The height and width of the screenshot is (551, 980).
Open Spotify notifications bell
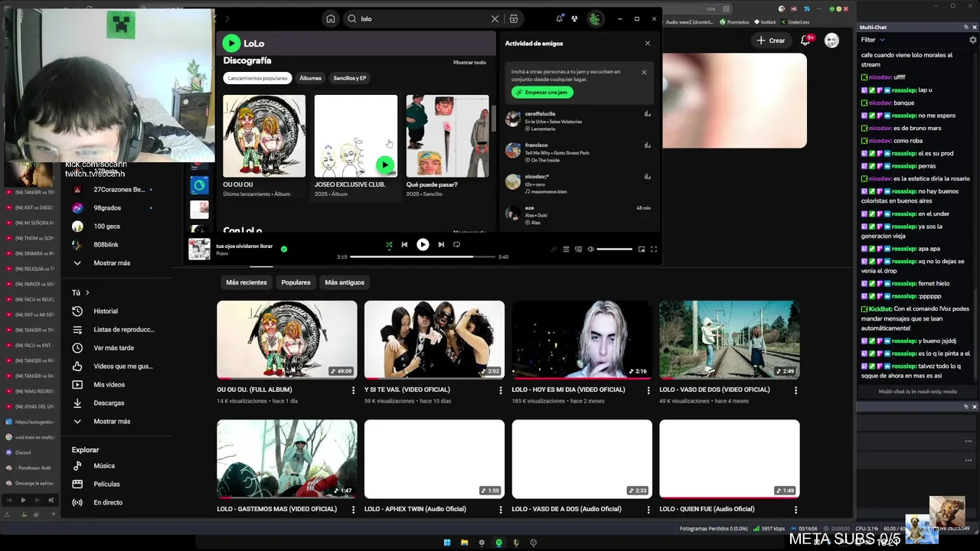pos(560,18)
